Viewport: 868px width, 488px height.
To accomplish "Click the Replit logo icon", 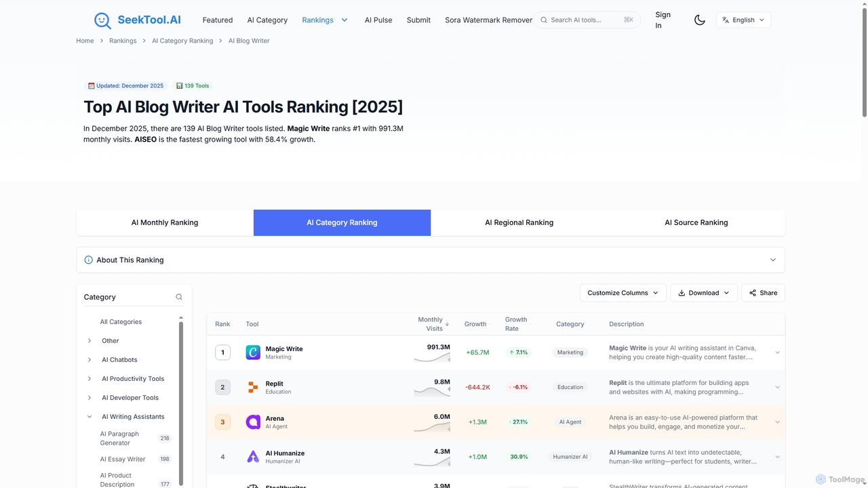I will [x=253, y=387].
